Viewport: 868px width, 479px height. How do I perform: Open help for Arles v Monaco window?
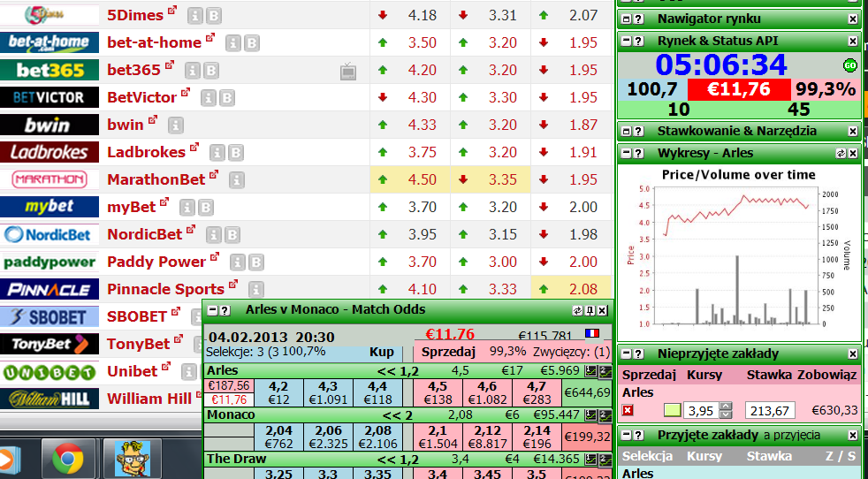(x=225, y=311)
